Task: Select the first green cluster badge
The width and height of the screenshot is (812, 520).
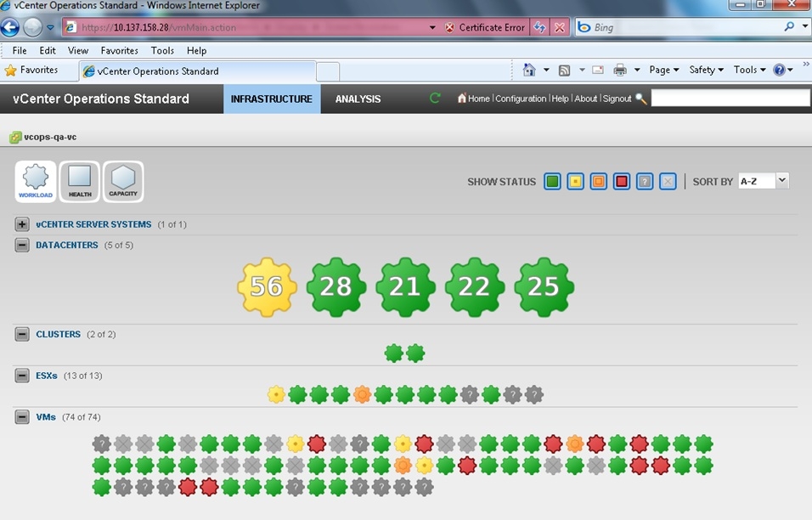Action: [394, 353]
